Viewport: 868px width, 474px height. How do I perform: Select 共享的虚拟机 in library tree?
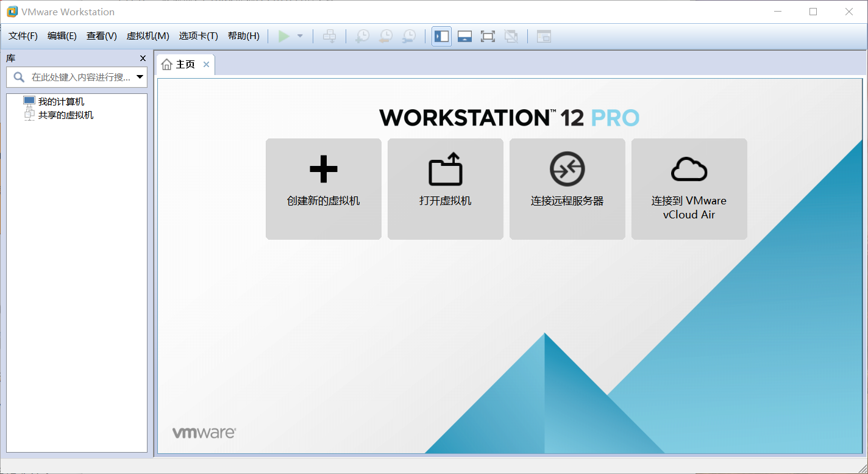pyautogui.click(x=65, y=115)
